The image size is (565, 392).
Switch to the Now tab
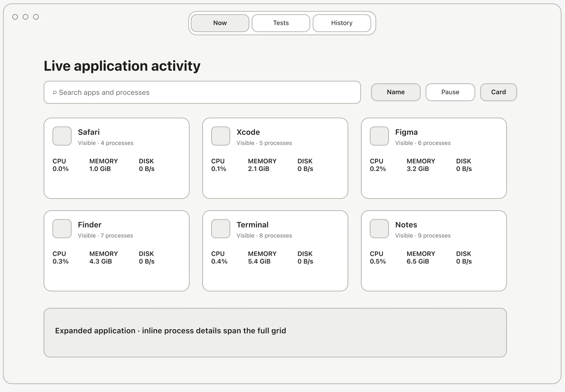click(220, 23)
